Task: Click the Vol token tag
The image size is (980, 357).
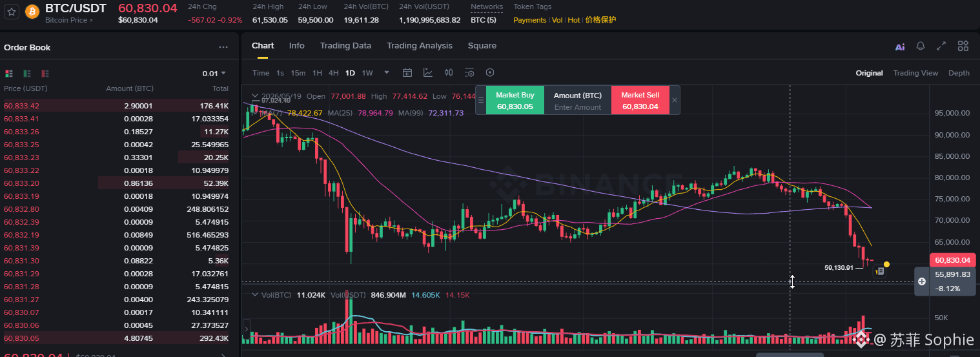Action: (x=557, y=20)
